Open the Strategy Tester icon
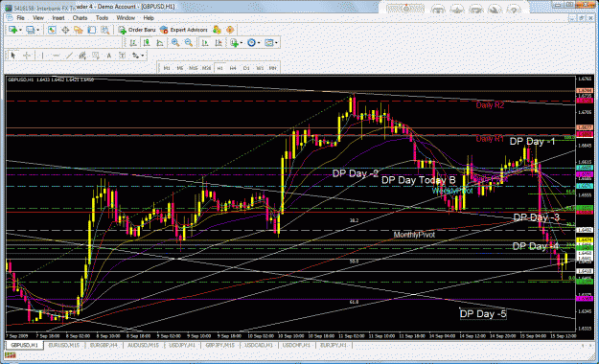The height and width of the screenshot is (364, 599). coord(104,30)
